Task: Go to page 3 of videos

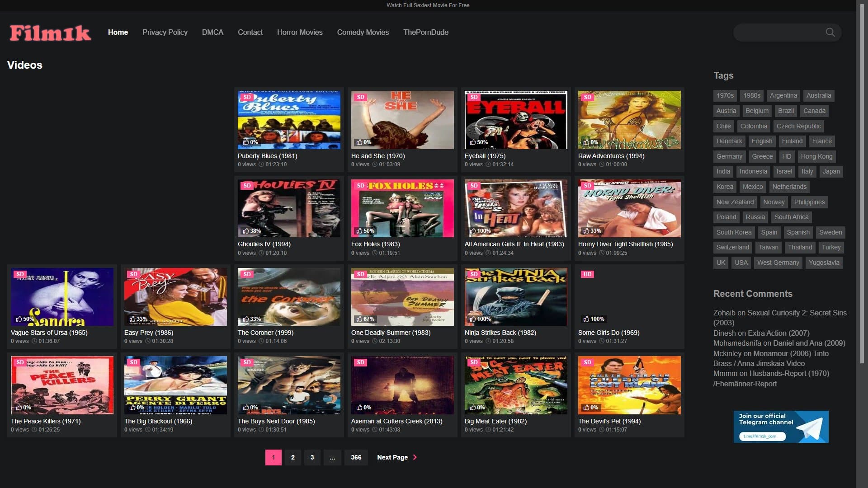Action: (x=312, y=457)
